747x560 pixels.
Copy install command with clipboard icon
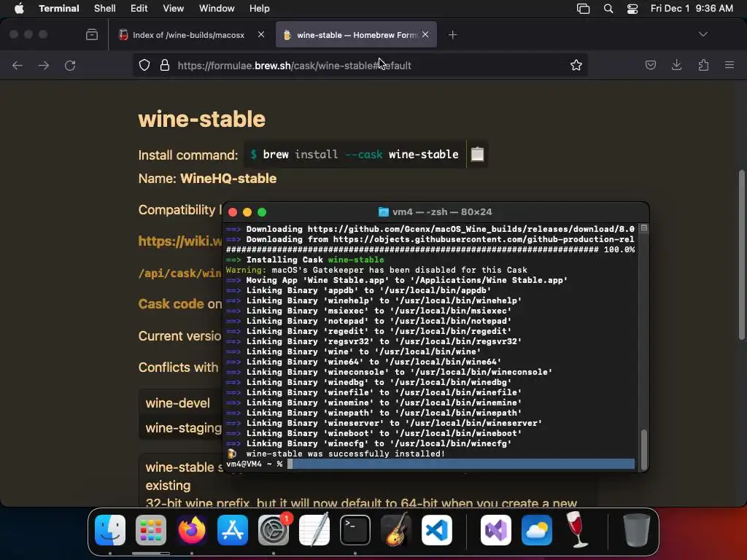(x=477, y=155)
